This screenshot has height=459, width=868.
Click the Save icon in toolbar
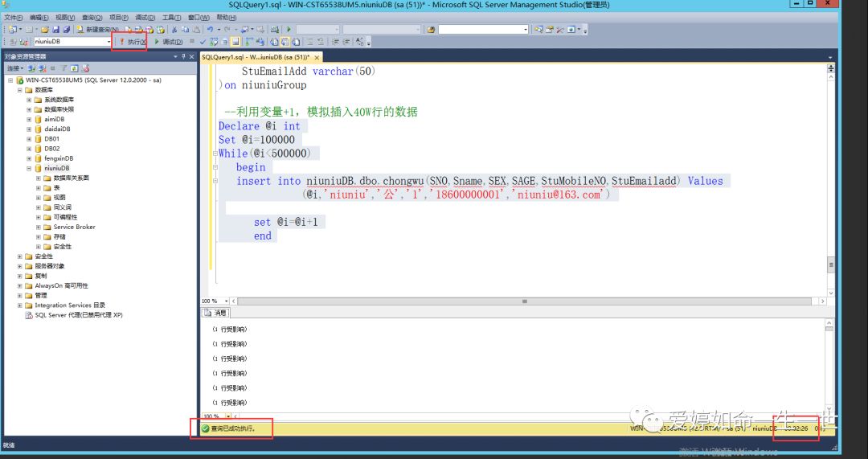(56, 30)
